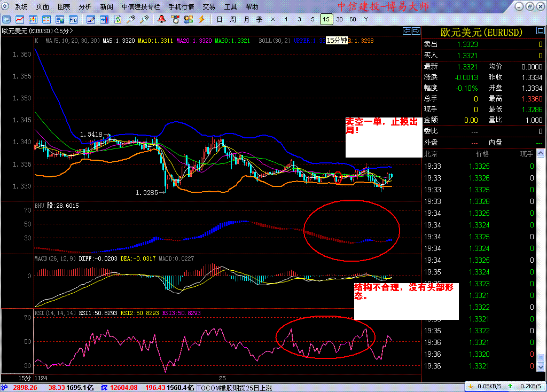Click the chart title 欧元美元(EURUSD)<15分>
The height and width of the screenshot is (392, 547).
(x=37, y=31)
